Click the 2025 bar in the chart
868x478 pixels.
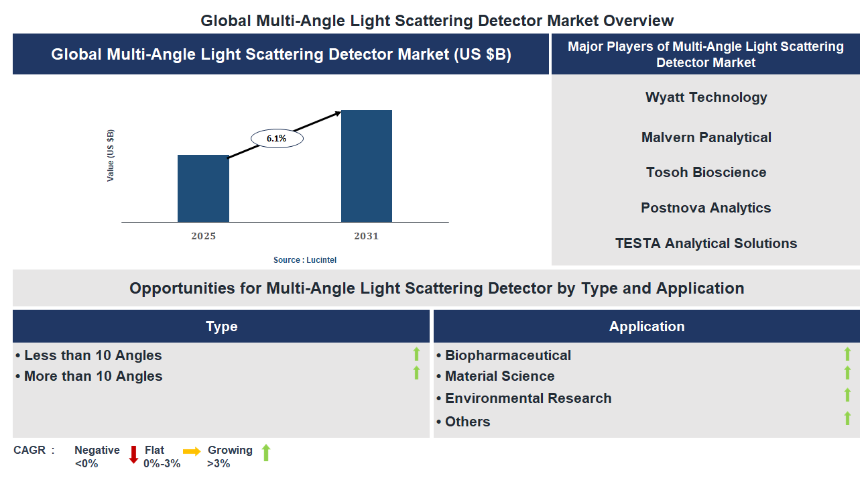203,188
